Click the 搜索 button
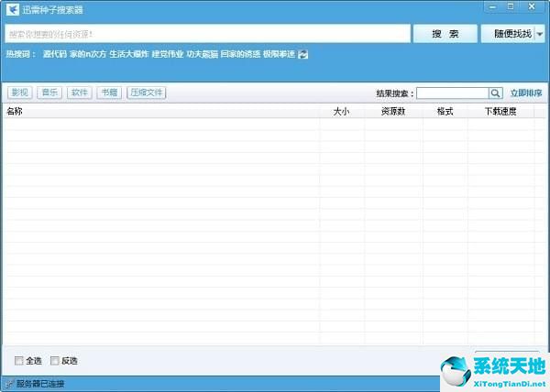550x392 pixels. 445,34
